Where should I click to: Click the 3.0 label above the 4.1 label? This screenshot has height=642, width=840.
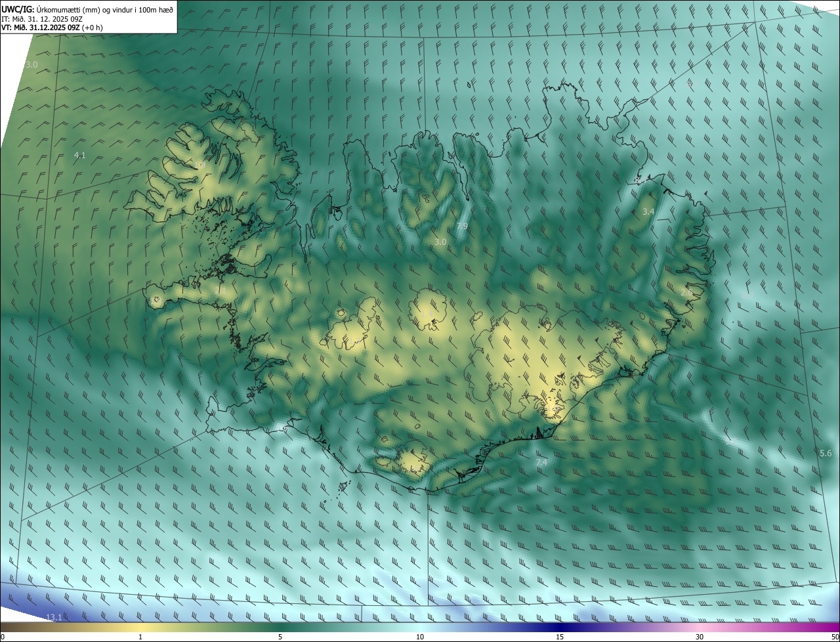(x=31, y=64)
